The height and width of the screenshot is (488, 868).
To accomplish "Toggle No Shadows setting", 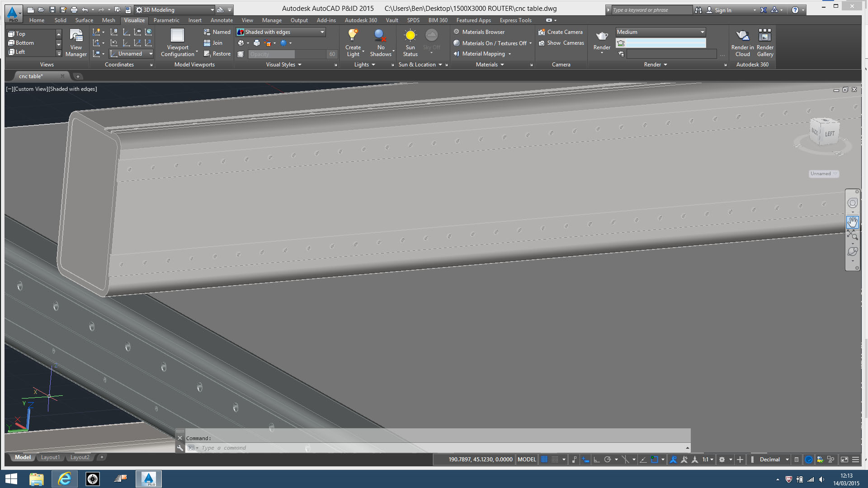I will pos(380,36).
